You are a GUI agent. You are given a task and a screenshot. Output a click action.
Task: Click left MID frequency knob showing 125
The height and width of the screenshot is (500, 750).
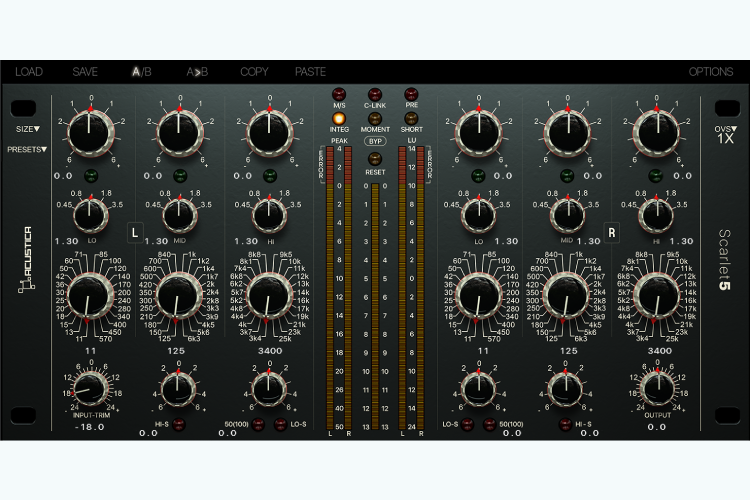[x=178, y=296]
